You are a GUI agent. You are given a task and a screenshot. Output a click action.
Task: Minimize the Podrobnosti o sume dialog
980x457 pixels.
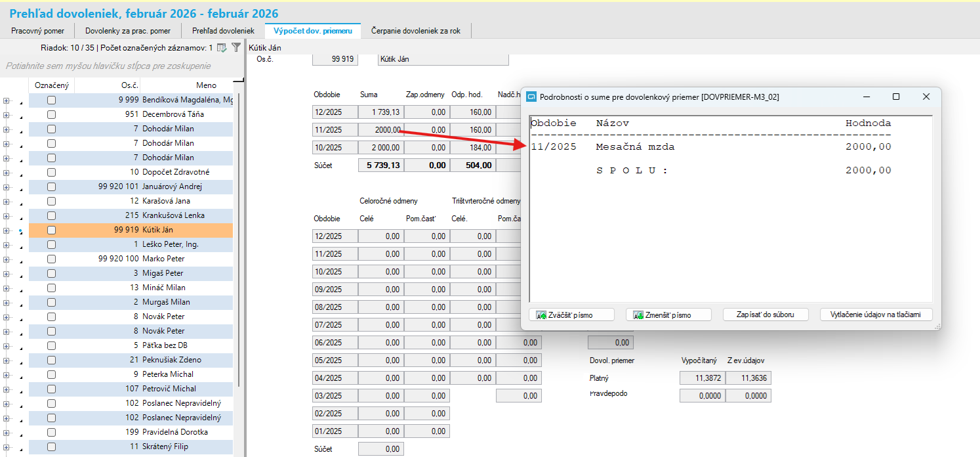[866, 97]
